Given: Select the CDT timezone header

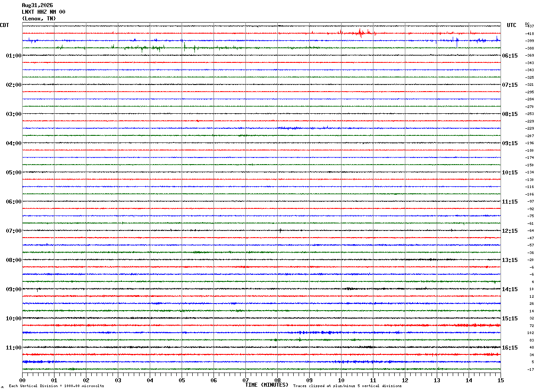Looking at the screenshot, I should coord(4,25).
